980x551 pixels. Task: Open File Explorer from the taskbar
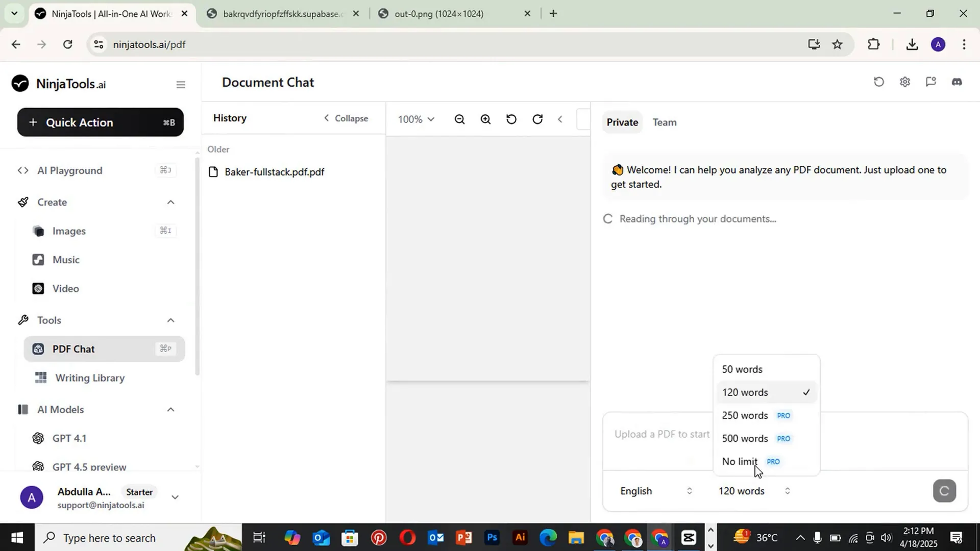(x=576, y=538)
